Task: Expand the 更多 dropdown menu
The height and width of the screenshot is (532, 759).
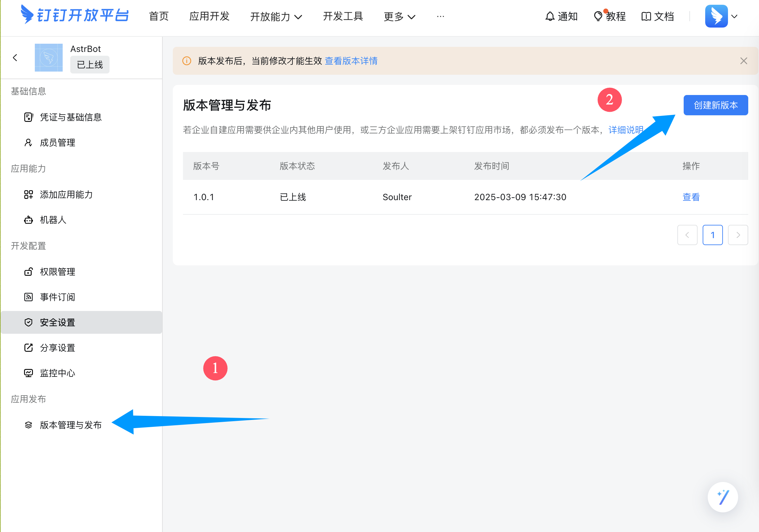Action: pos(399,16)
